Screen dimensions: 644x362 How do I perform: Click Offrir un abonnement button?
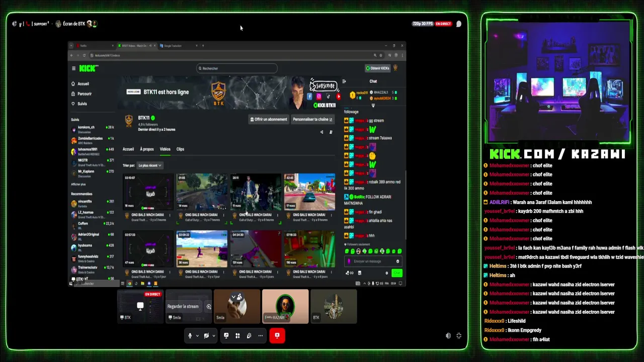point(269,119)
